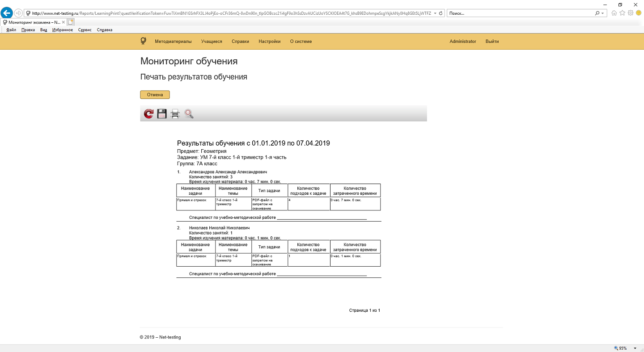
Task: Click the Administrator account link
Action: click(x=463, y=41)
